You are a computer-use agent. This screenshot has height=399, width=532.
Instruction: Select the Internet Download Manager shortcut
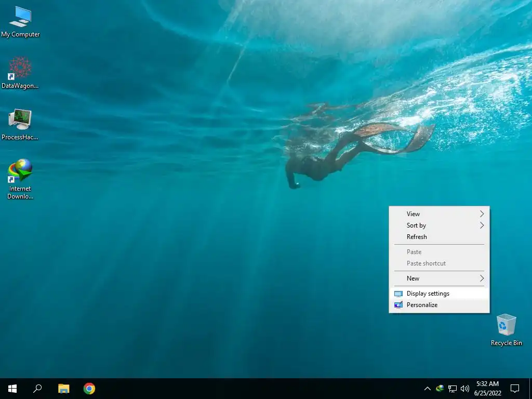click(x=20, y=179)
